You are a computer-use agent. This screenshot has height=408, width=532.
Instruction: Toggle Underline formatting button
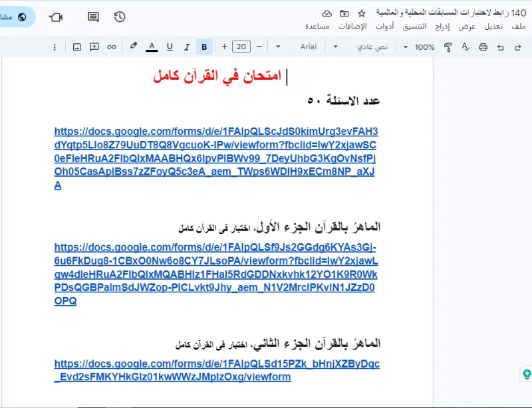click(170, 47)
